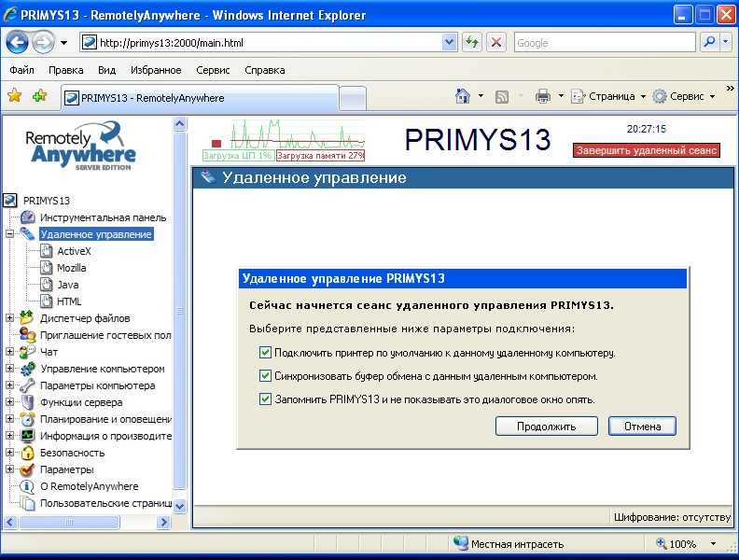Click the search magnifier icon
The image size is (739, 560).
pos(709,42)
